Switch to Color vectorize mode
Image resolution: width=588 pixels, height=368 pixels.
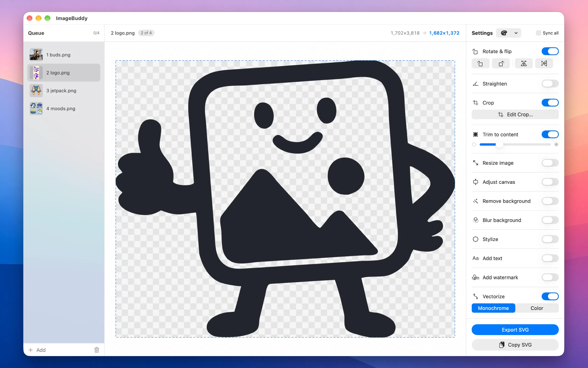click(x=537, y=308)
